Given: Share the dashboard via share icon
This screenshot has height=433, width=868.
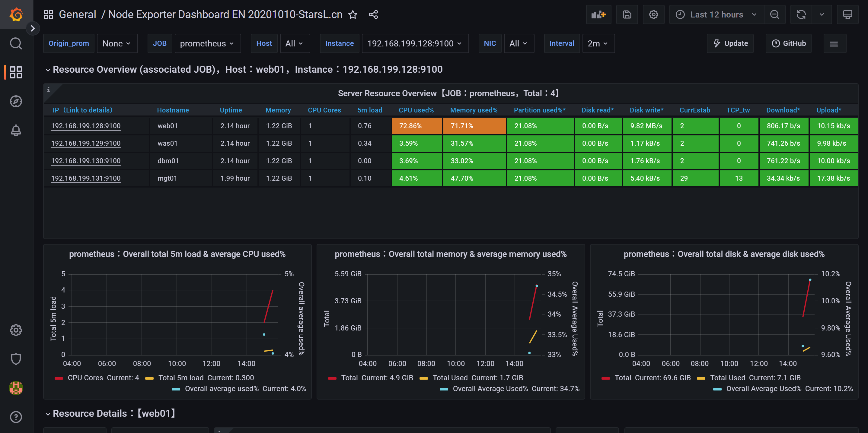Looking at the screenshot, I should (x=373, y=14).
